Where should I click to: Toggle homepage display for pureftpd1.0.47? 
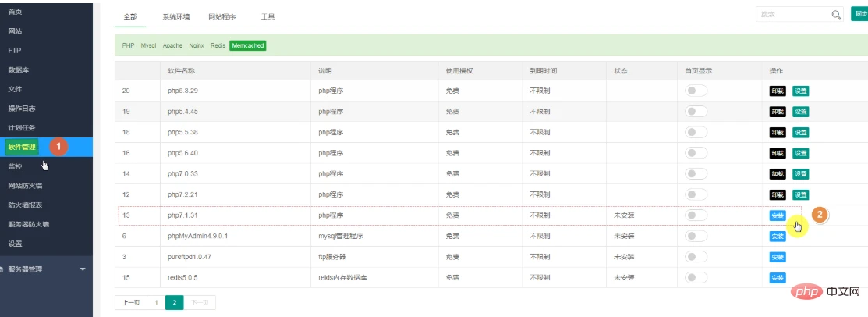pos(696,257)
